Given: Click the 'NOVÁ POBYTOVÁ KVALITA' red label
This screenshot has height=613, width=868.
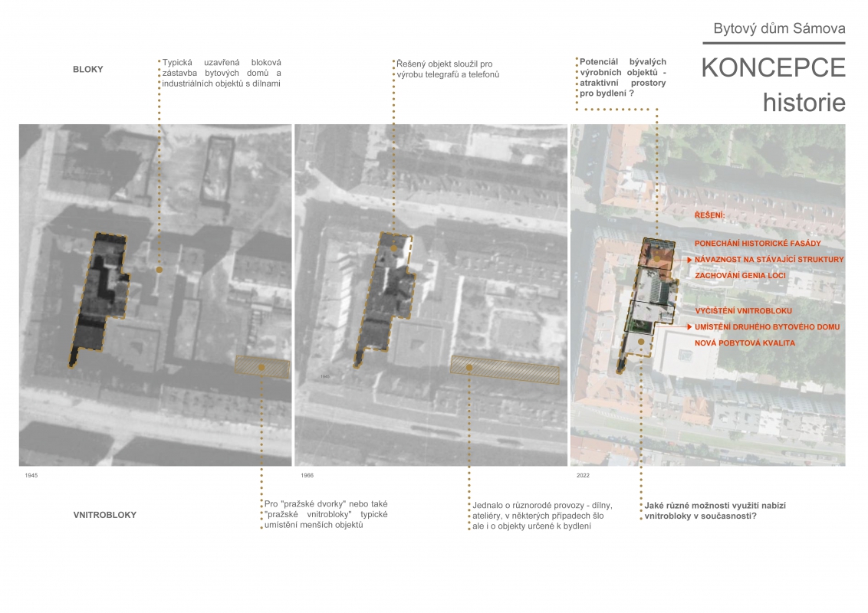Looking at the screenshot, I should (745, 343).
